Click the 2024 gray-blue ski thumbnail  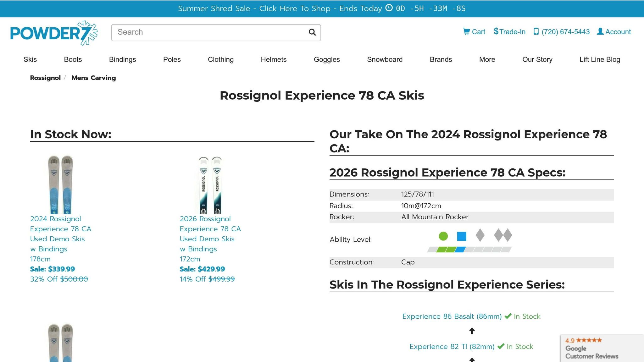(60, 184)
